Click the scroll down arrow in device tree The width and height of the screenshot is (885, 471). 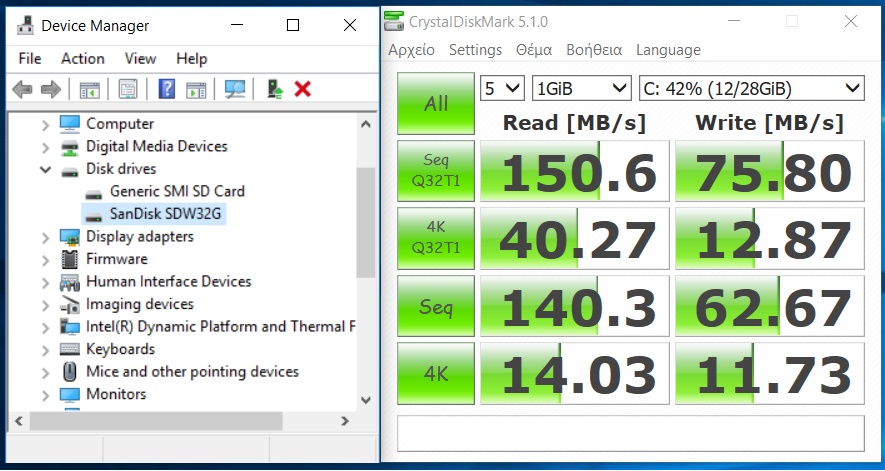366,400
